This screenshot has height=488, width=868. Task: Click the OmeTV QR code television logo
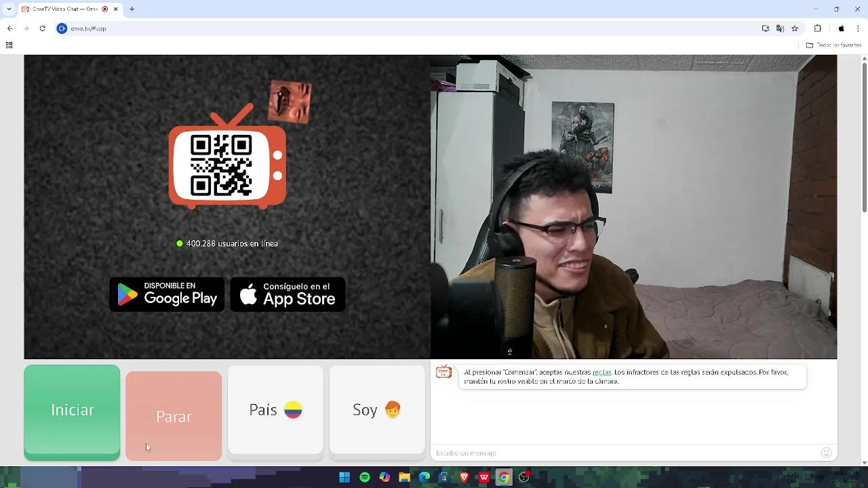coord(228,157)
